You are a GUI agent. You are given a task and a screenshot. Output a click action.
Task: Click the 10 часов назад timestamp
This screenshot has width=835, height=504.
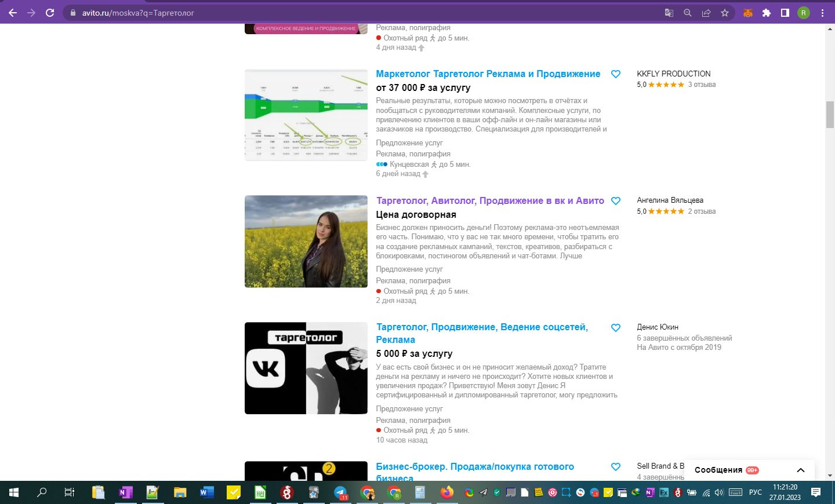click(x=401, y=440)
